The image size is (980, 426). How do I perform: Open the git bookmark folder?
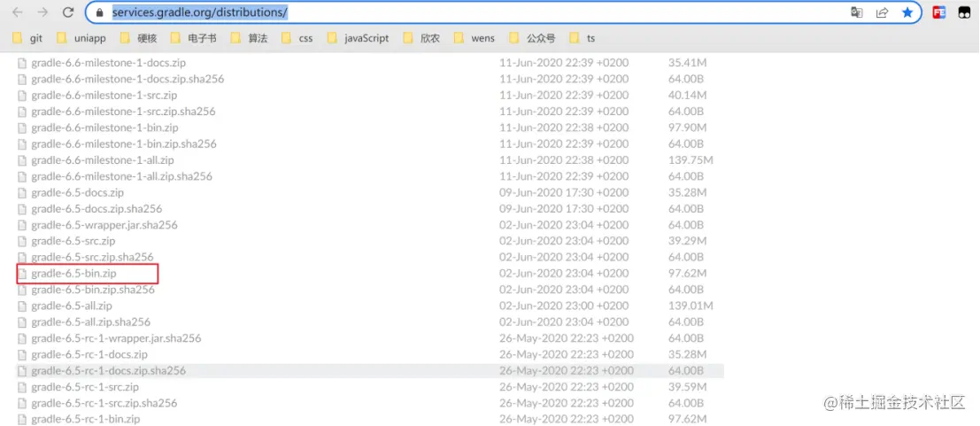point(28,38)
